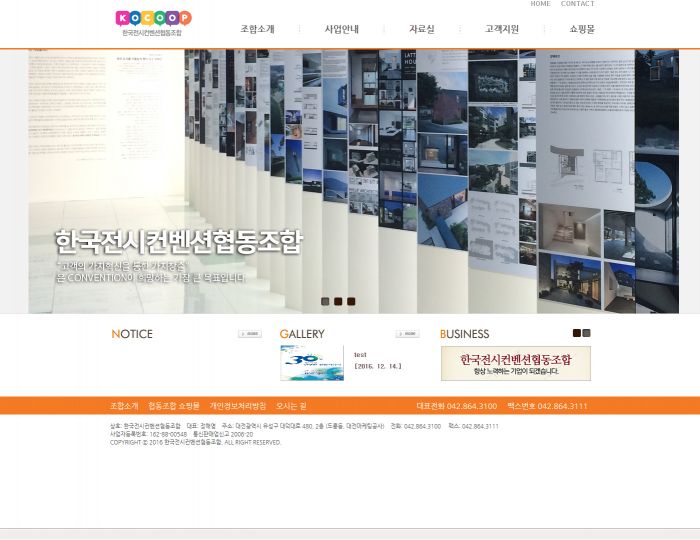The height and width of the screenshot is (540, 700).
Task: Open the 쇼핑몰 menu
Action: 582,30
